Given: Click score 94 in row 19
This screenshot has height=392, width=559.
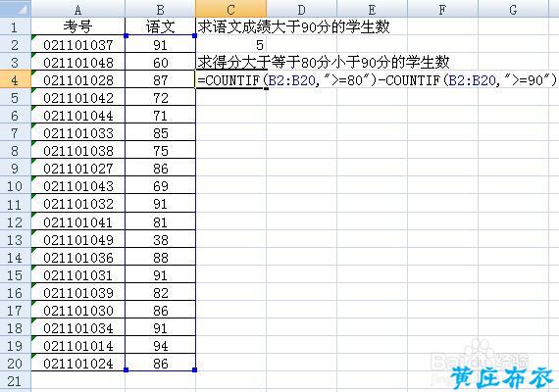Looking at the screenshot, I should point(160,345).
